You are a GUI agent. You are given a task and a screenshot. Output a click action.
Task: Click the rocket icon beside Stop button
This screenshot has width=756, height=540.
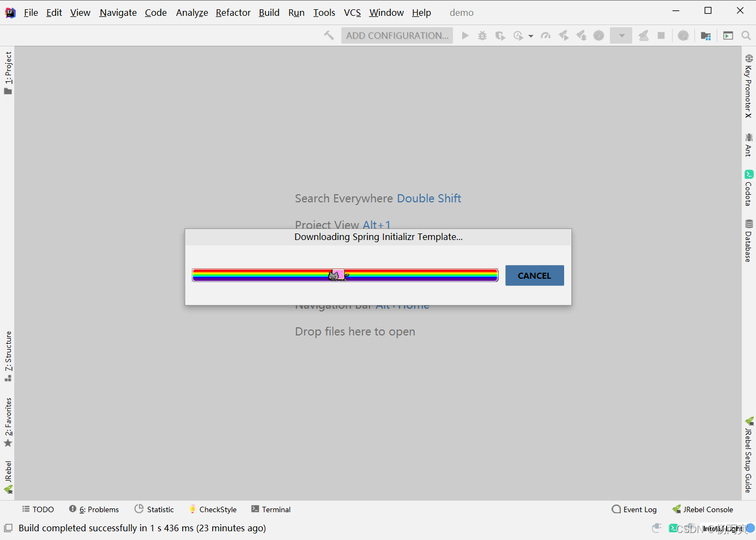tap(644, 35)
